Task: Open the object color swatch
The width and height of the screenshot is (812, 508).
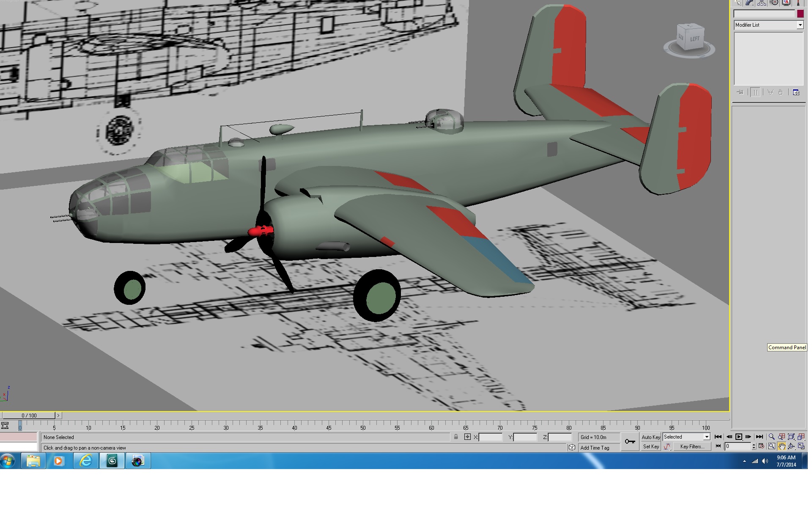Action: (800, 14)
